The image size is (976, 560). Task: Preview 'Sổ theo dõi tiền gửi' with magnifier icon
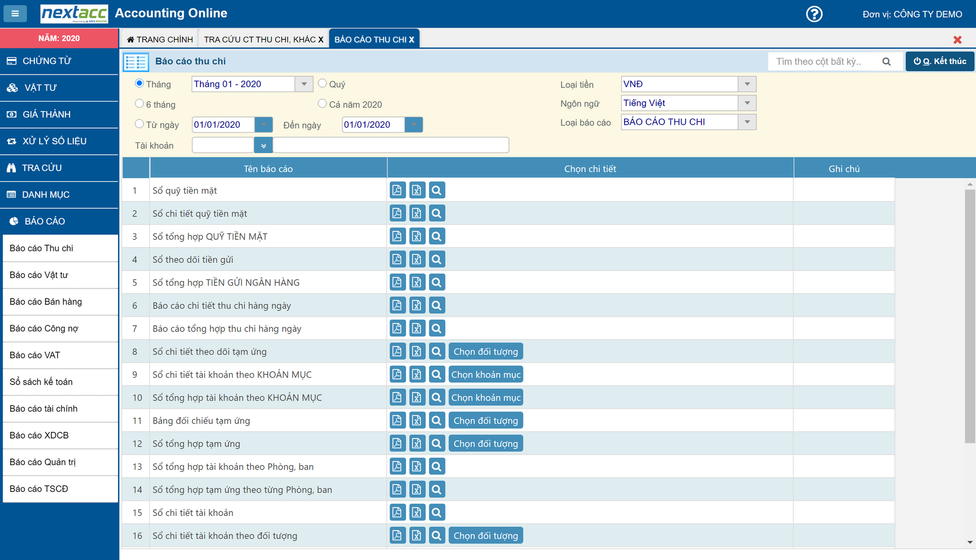coord(437,260)
